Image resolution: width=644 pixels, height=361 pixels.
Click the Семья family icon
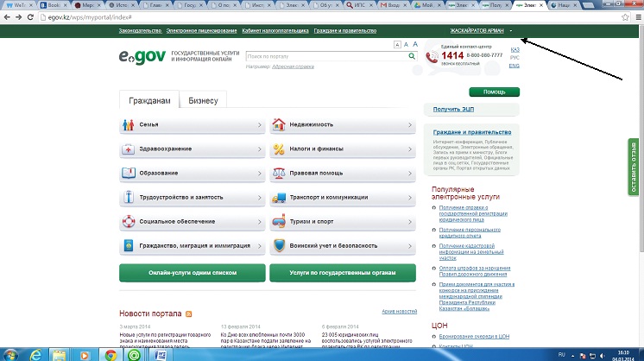coord(128,125)
